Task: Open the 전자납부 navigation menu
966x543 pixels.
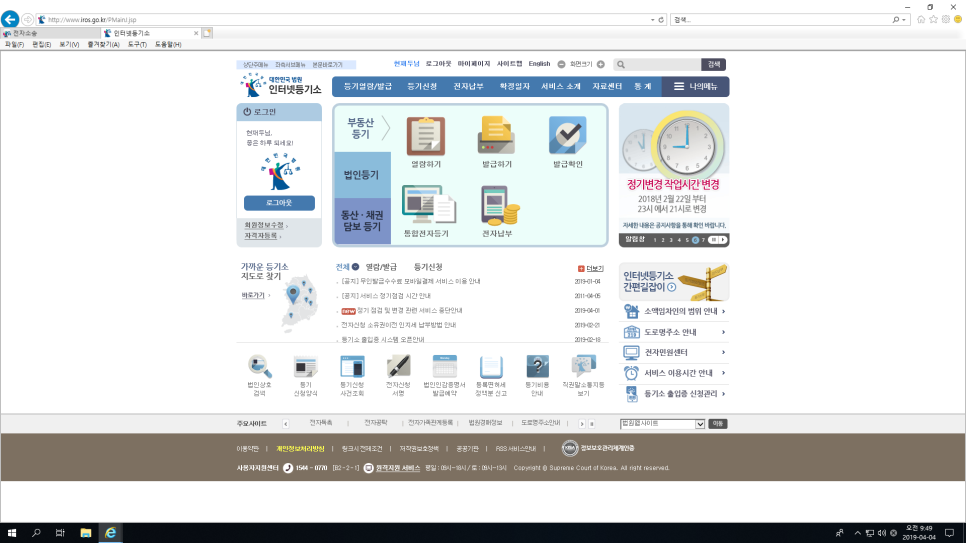Action: coord(468,86)
